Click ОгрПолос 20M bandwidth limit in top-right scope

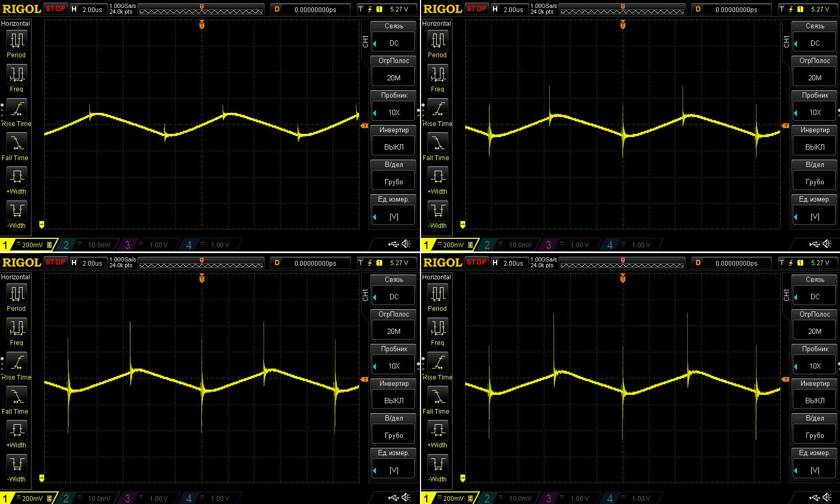(x=815, y=78)
